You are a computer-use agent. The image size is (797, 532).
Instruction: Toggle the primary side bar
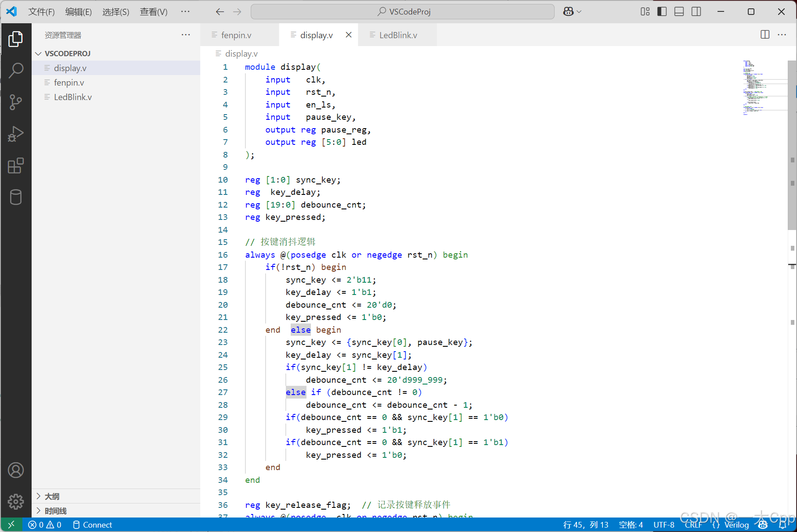point(662,12)
